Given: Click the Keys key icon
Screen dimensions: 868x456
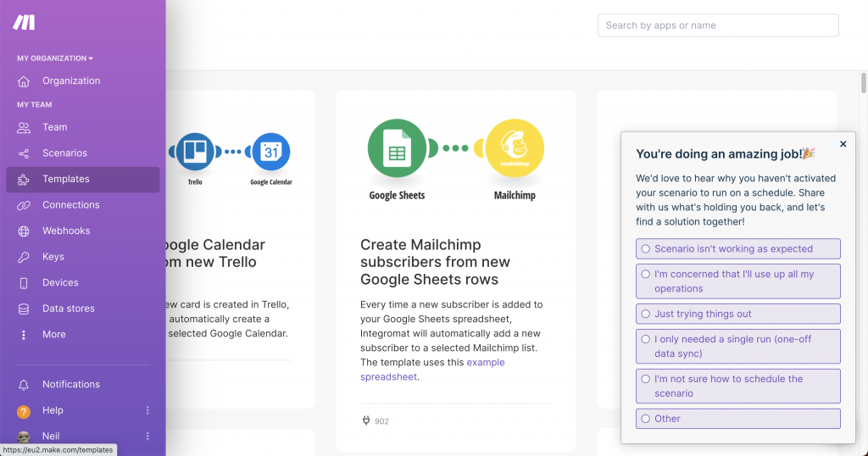Looking at the screenshot, I should [23, 257].
